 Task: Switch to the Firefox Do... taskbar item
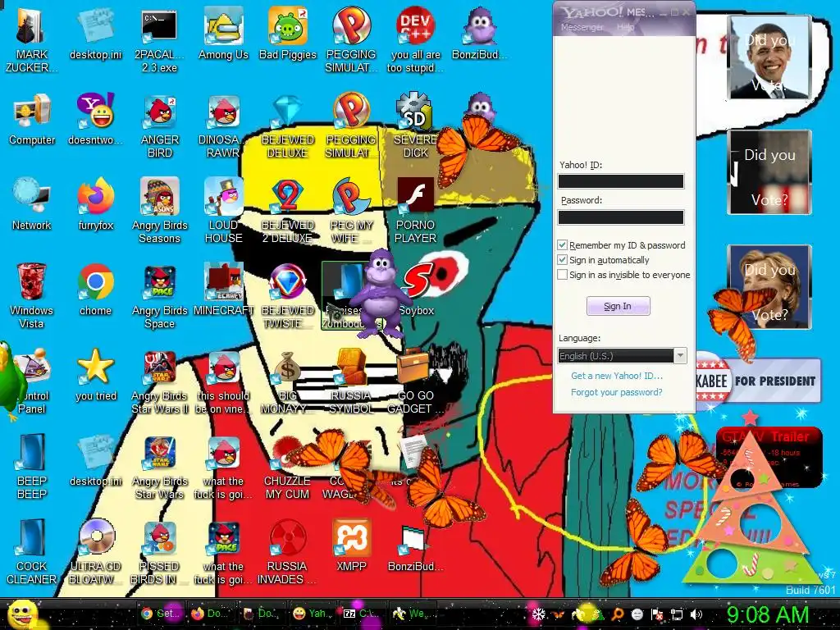(x=211, y=614)
